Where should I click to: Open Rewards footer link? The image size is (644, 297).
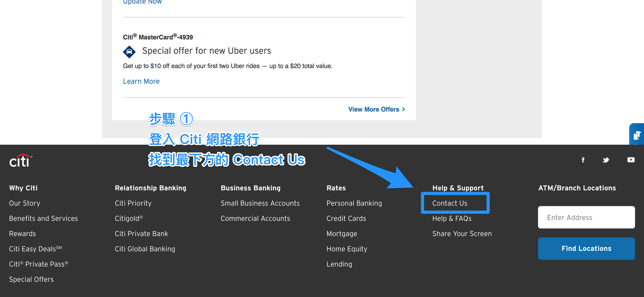[x=23, y=234]
